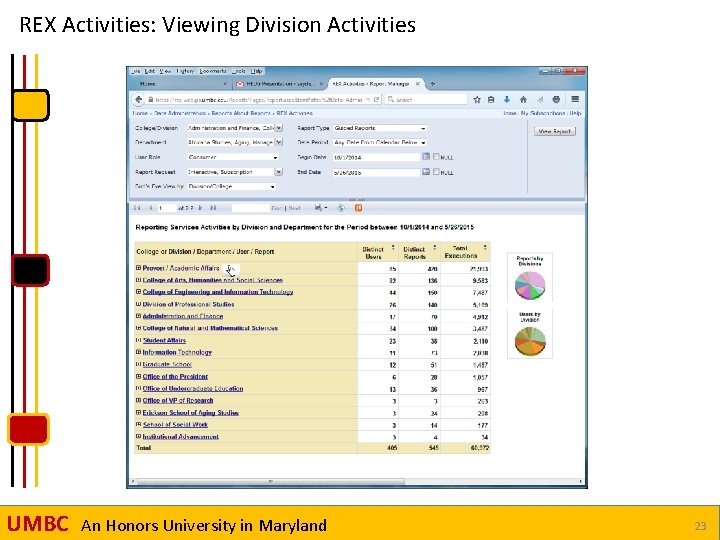Open the Department dropdown
The height and width of the screenshot is (540, 720).
click(x=279, y=142)
